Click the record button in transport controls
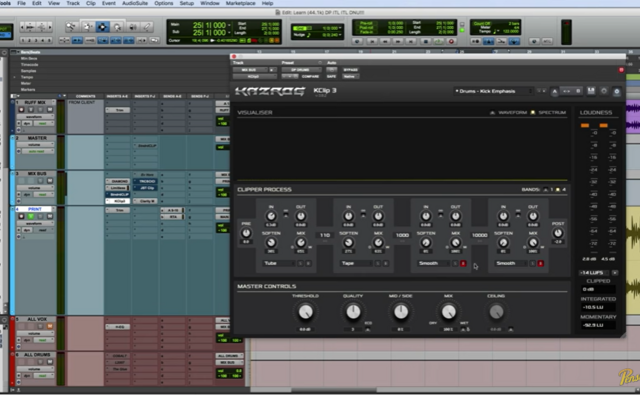The width and height of the screenshot is (640, 396). tap(451, 41)
